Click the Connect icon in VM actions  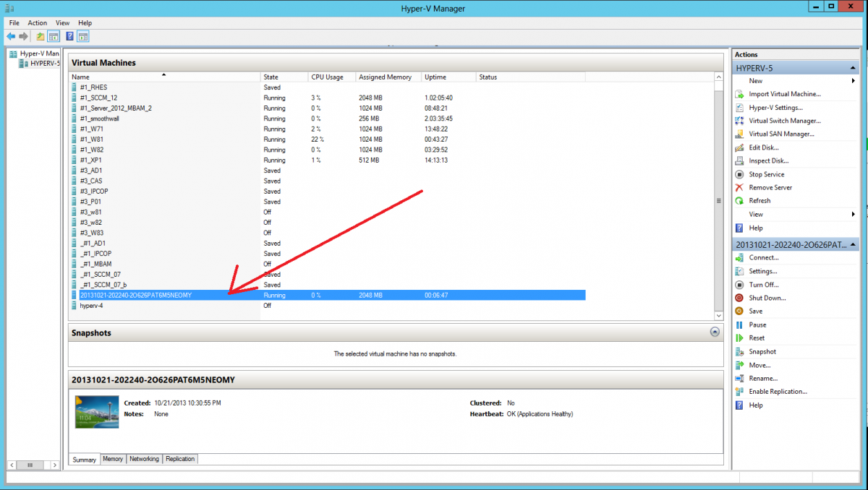coord(739,257)
